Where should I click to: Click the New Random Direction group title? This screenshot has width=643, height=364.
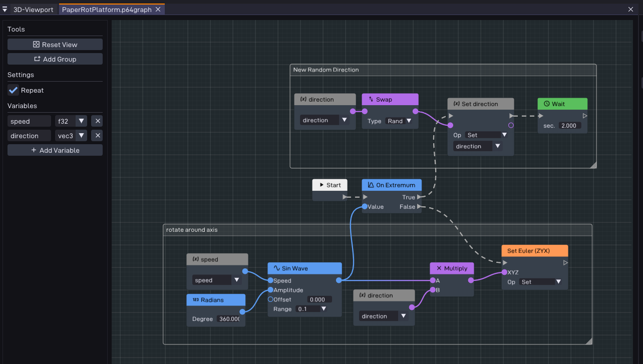[x=326, y=70]
